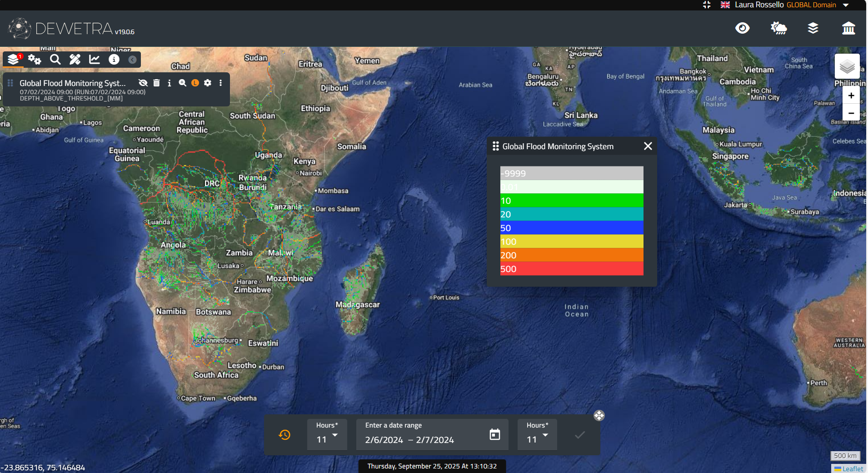Open the institution building icon

[848, 28]
